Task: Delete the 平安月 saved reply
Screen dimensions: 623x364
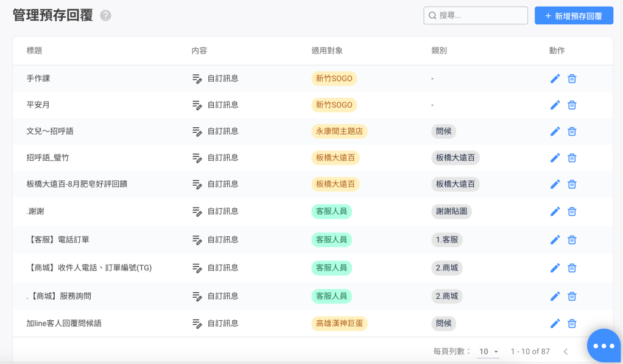Action: (x=572, y=105)
